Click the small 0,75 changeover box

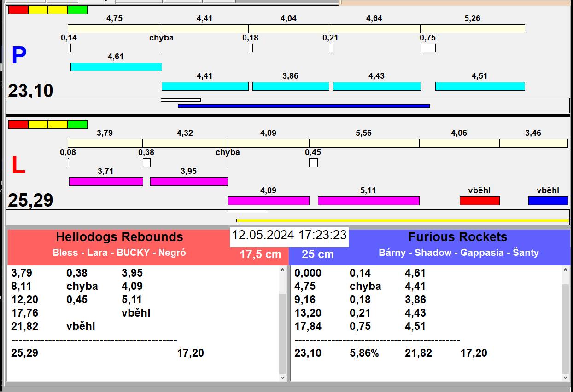[428, 48]
